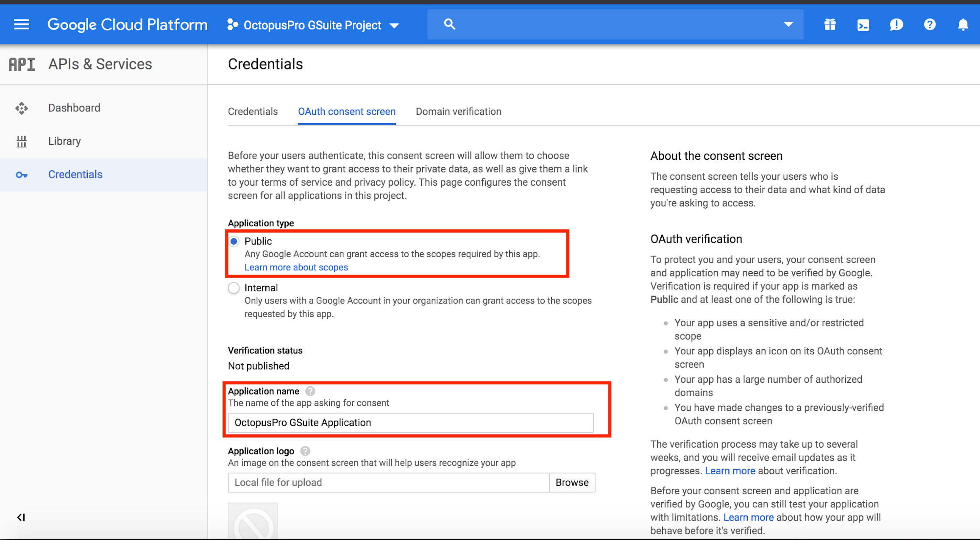Click Application logo help icon
Viewport: 980px width, 540px height.
(305, 451)
